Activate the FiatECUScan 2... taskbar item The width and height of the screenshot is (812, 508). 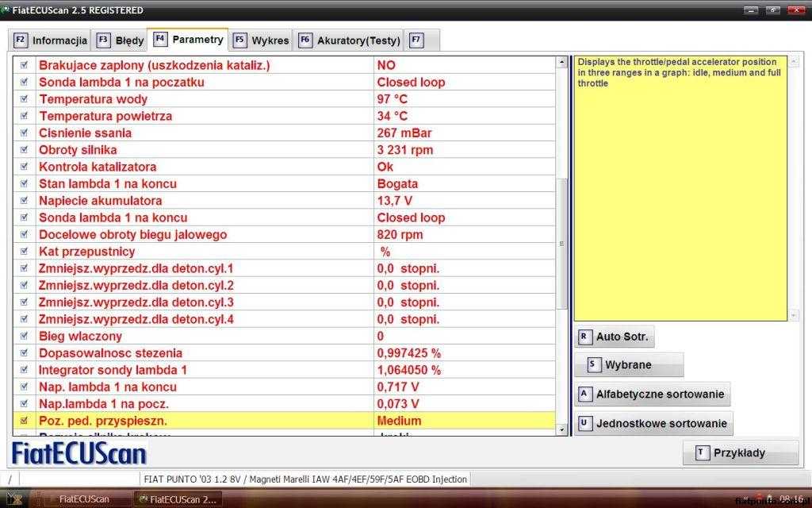click(x=178, y=499)
